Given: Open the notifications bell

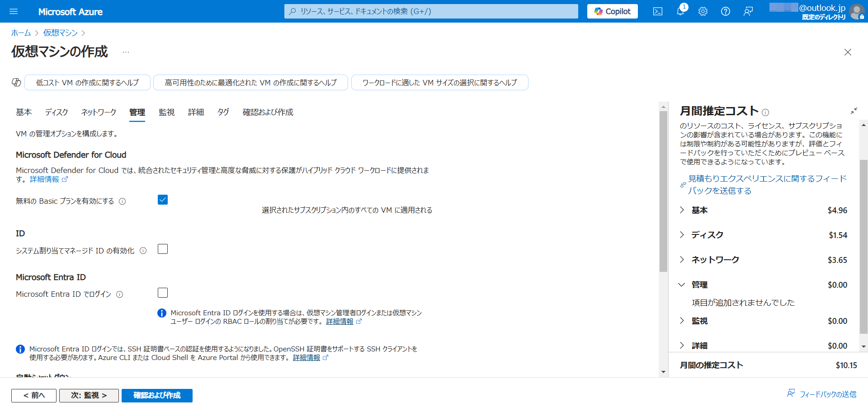Looking at the screenshot, I should (x=680, y=11).
